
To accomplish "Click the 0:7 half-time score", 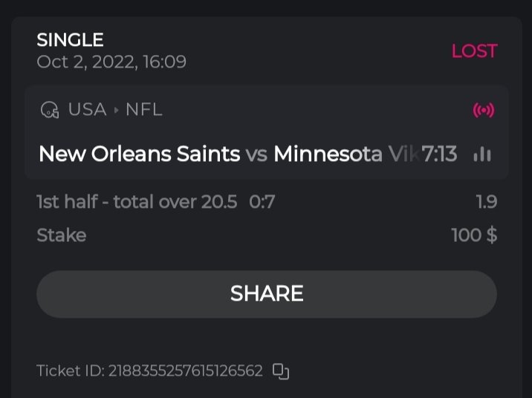I will [x=262, y=201].
